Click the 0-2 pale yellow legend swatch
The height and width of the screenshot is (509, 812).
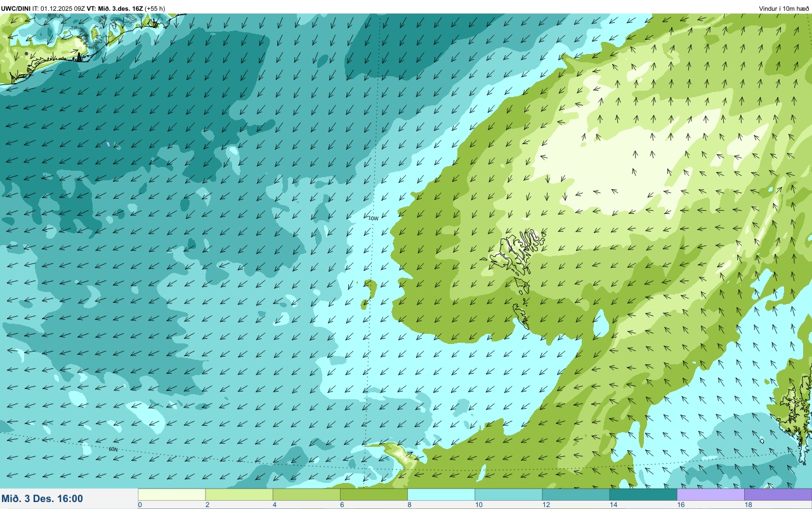click(172, 494)
